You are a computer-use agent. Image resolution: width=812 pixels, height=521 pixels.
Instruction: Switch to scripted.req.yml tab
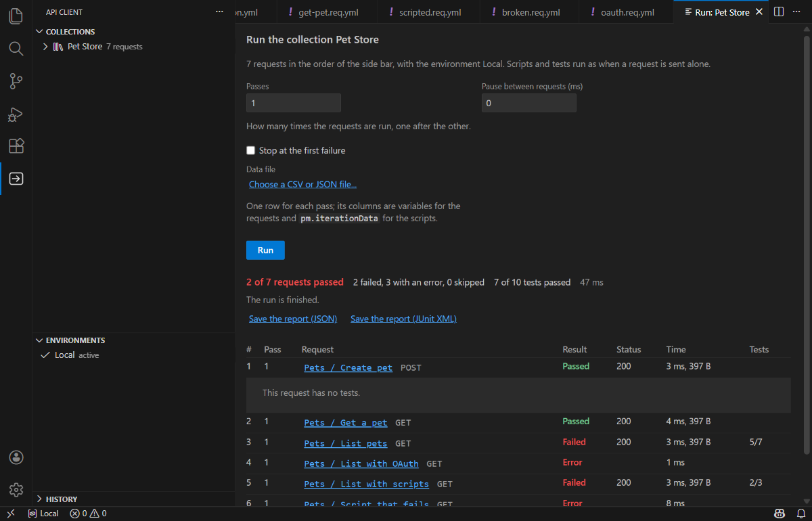(x=428, y=12)
